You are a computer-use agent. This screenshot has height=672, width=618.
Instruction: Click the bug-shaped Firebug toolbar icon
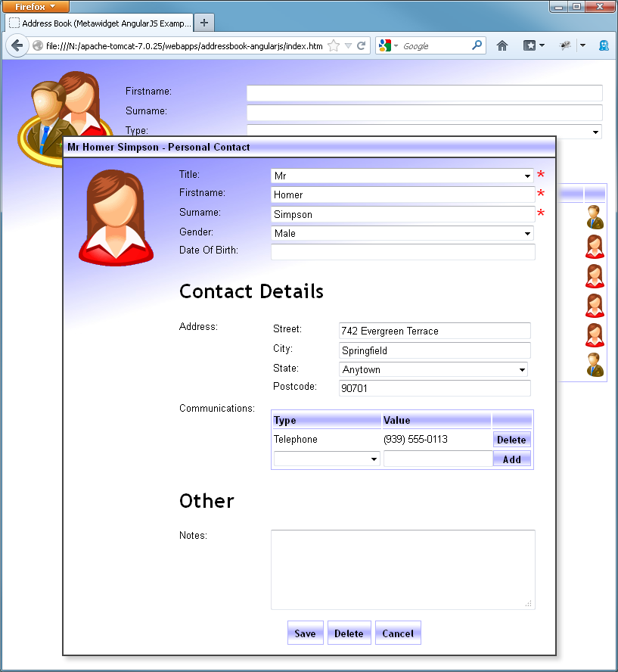pyautogui.click(x=565, y=45)
